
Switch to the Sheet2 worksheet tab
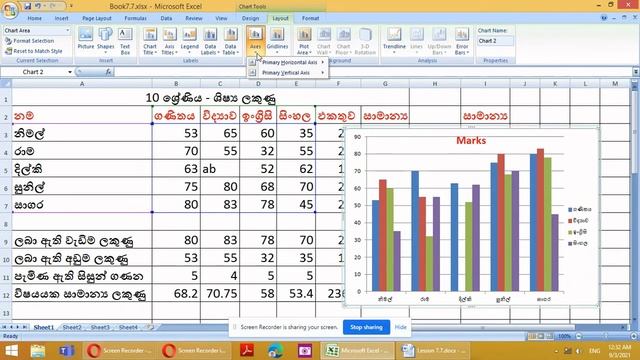[x=72, y=327]
